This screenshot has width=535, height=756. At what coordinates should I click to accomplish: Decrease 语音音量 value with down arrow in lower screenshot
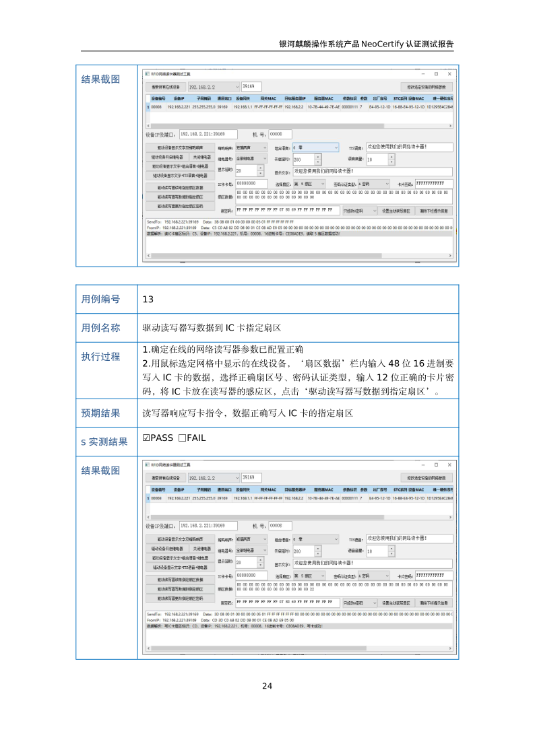[391, 553]
